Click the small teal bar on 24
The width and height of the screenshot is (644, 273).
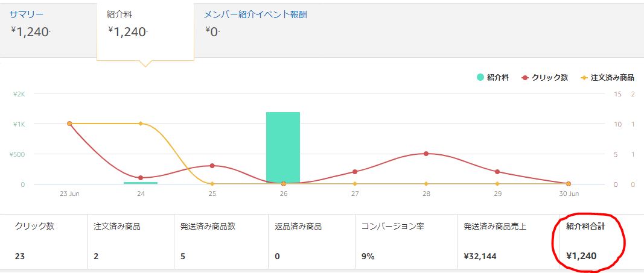(141, 183)
